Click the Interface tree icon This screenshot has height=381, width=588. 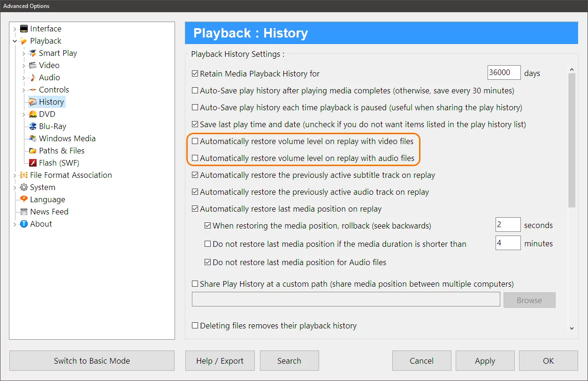(23, 29)
